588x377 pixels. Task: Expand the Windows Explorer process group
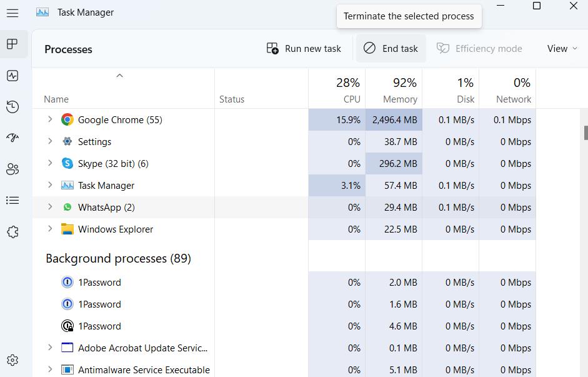[x=50, y=228]
